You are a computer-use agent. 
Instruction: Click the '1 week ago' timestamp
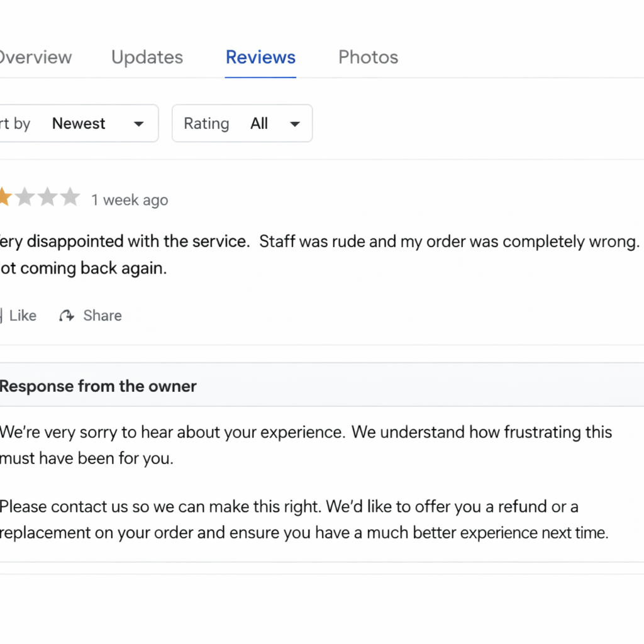tap(130, 200)
